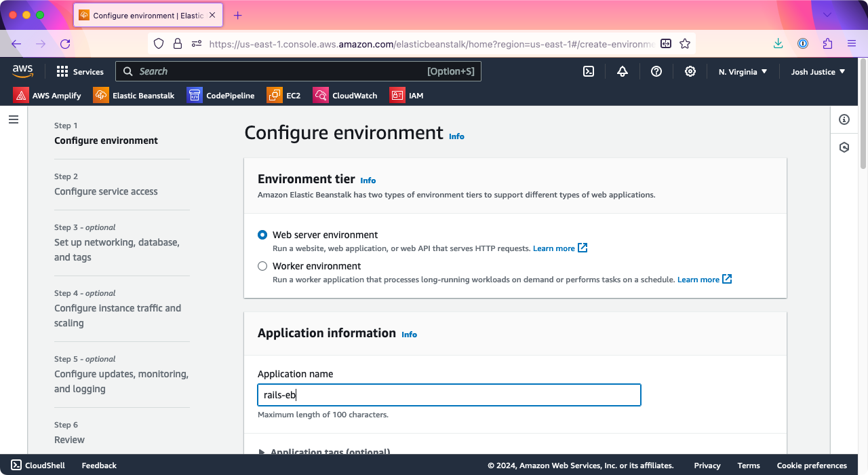This screenshot has width=868, height=475.
Task: Click the site lock icon
Action: [x=178, y=44]
